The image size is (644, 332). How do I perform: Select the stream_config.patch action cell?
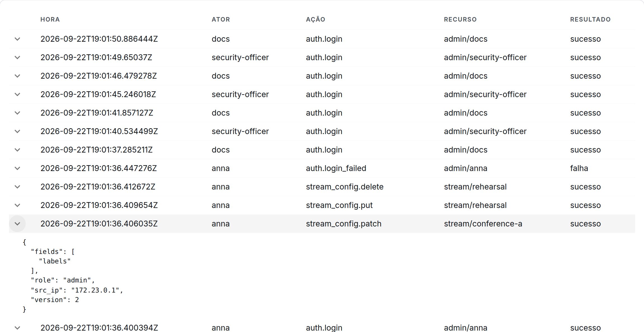click(344, 224)
